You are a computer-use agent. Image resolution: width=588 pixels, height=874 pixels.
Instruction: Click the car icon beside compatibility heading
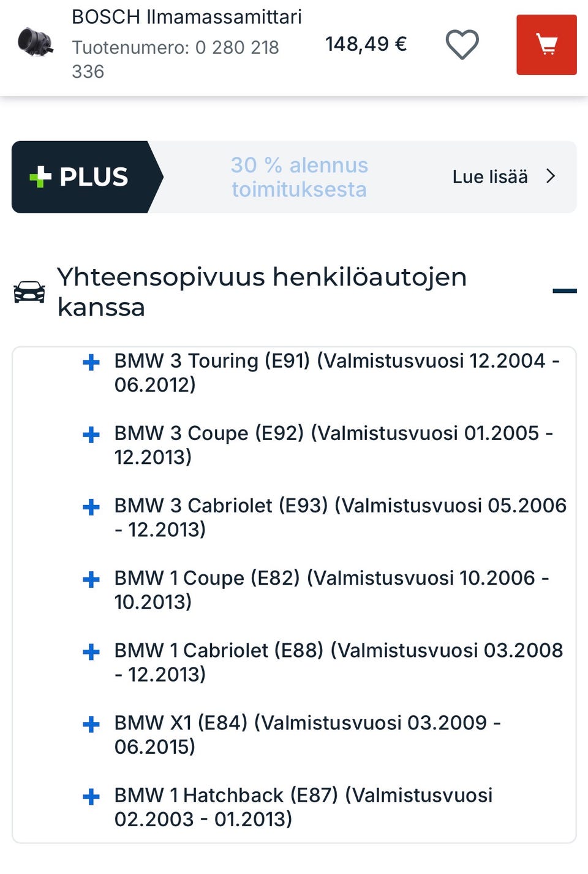pos(29,292)
